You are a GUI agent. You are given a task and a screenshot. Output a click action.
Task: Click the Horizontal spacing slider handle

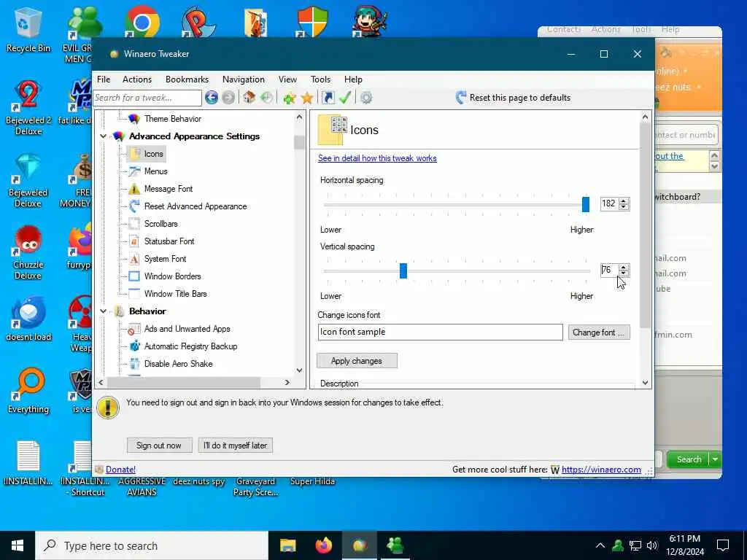coord(586,204)
